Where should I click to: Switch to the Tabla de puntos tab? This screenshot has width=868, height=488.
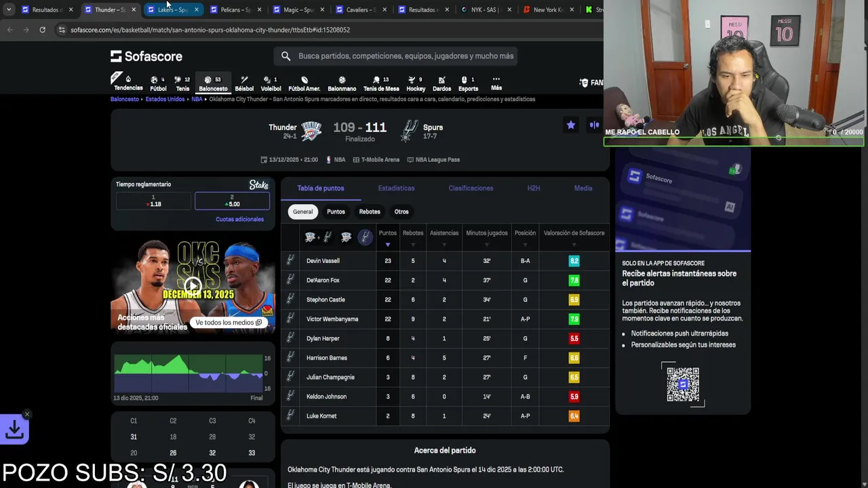pos(320,188)
